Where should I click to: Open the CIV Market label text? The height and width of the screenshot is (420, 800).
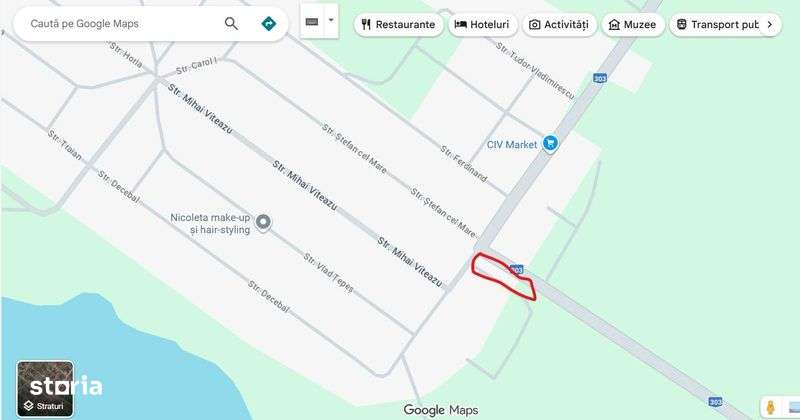(x=512, y=144)
